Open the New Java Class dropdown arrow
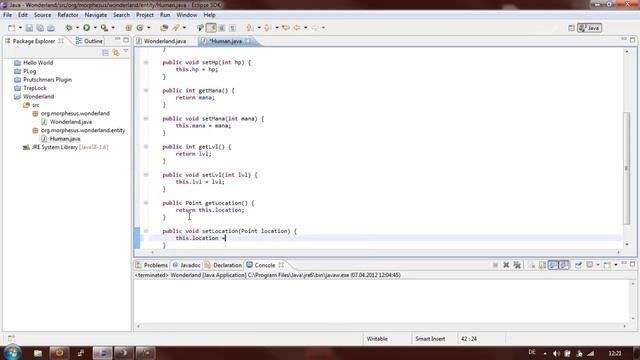Image resolution: width=640 pixels, height=360 pixels. 149,28
